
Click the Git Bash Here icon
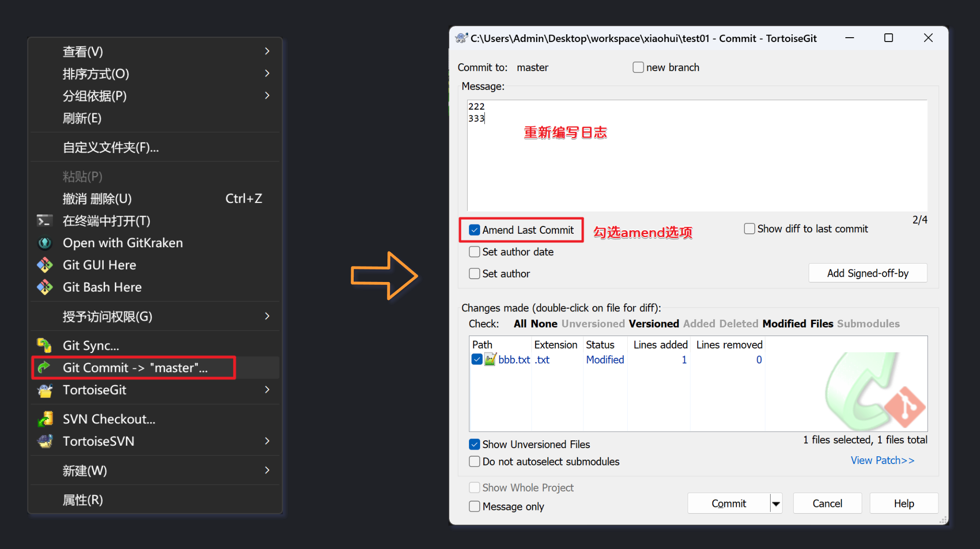click(45, 287)
